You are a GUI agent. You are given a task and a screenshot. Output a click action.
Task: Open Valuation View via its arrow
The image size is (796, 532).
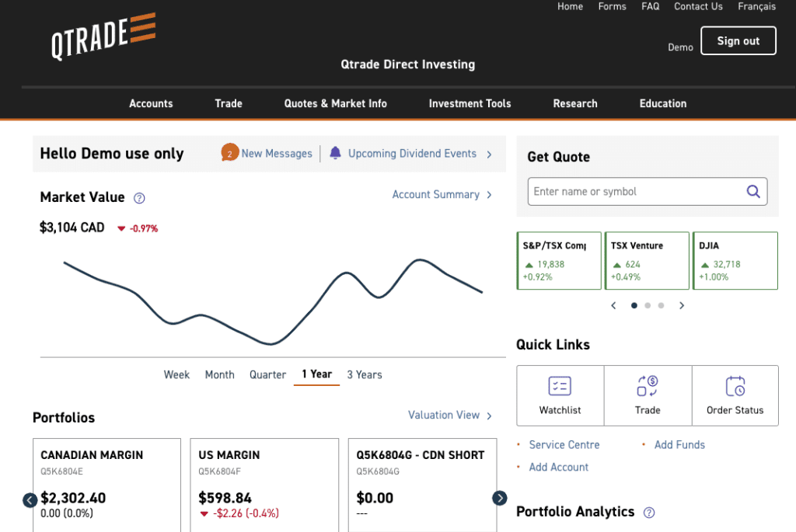click(490, 416)
